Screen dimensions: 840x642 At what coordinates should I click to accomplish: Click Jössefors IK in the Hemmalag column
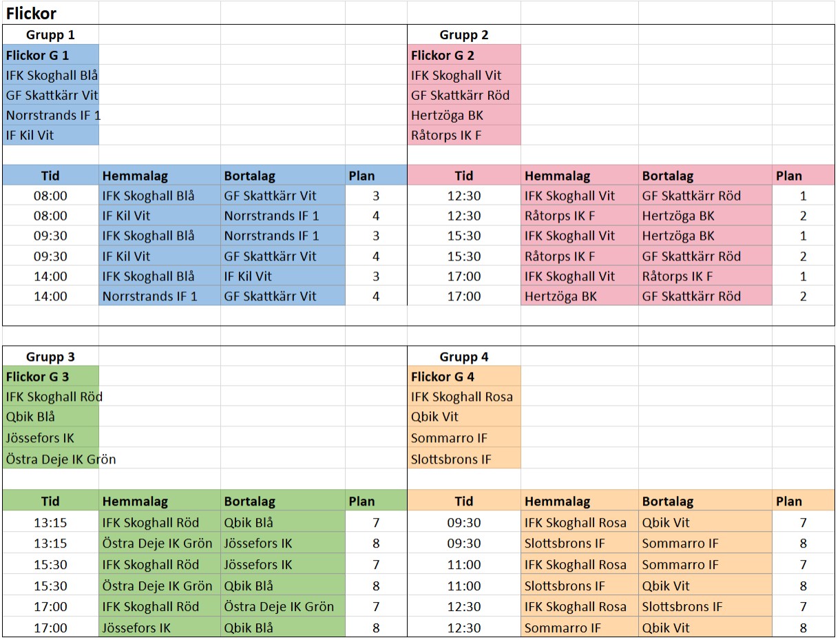click(136, 628)
